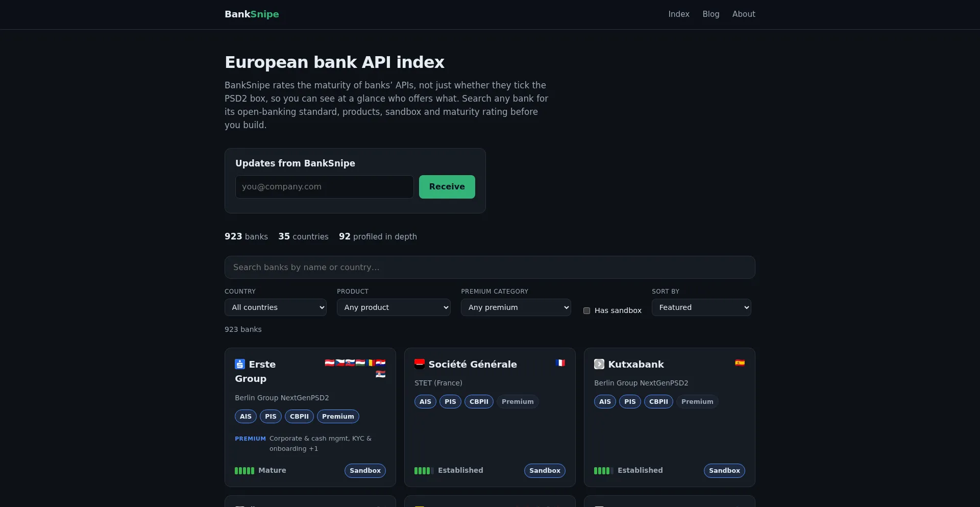
Task: Click 'Berlin Group NextGenPSD2' on Erste Group card
Action: pyautogui.click(x=282, y=398)
